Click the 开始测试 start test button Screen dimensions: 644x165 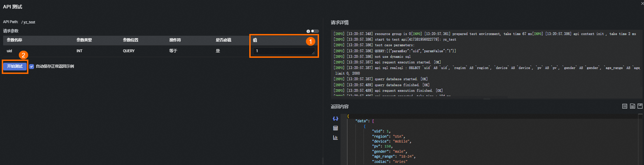click(15, 66)
